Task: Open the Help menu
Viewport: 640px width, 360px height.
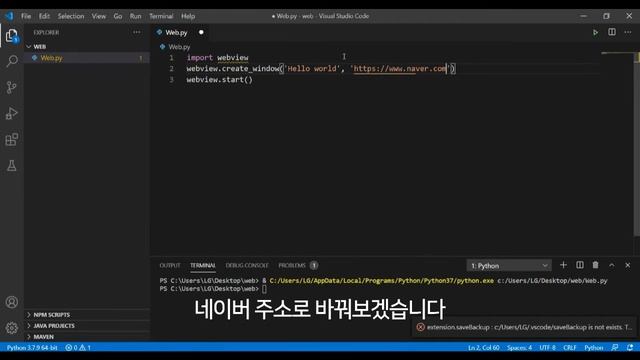Action: tap(188, 16)
